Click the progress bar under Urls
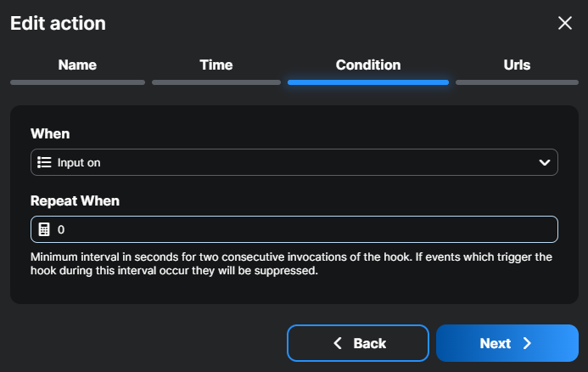 click(x=517, y=82)
